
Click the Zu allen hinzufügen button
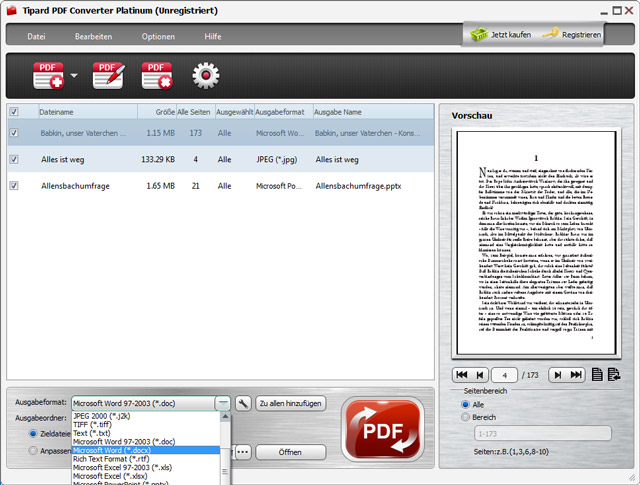coord(291,403)
